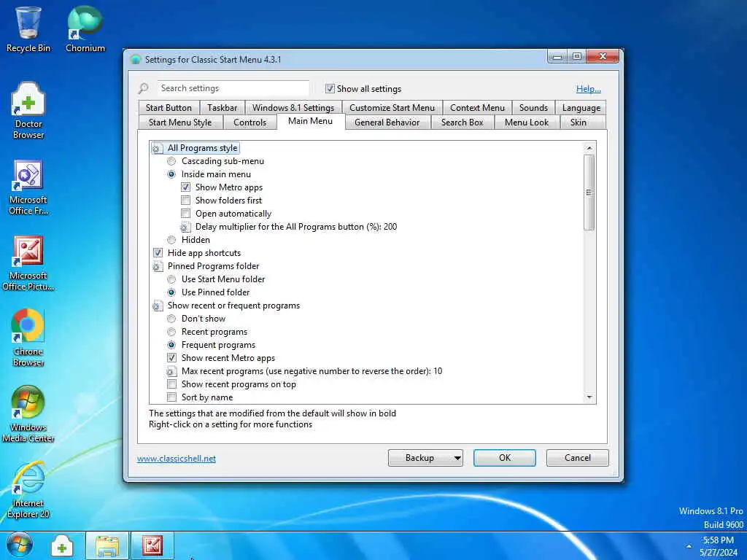Enable Show recent programs on top
Screen dimensions: 747x560
click(x=171, y=384)
